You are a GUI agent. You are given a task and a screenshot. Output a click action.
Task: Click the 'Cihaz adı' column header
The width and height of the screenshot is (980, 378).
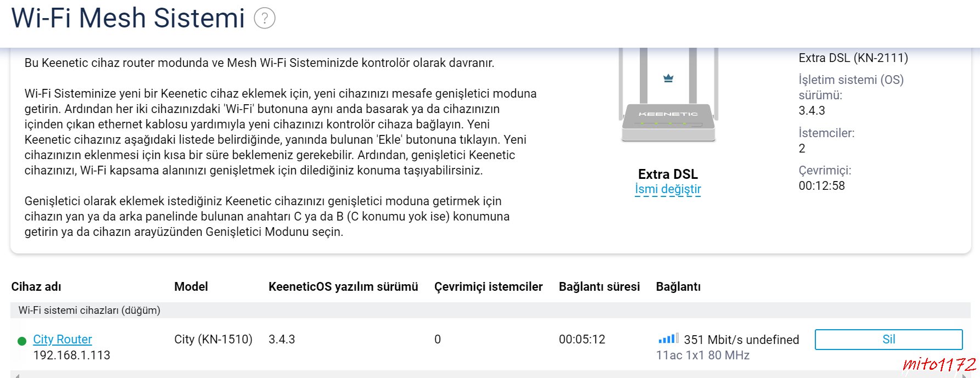[x=36, y=286]
